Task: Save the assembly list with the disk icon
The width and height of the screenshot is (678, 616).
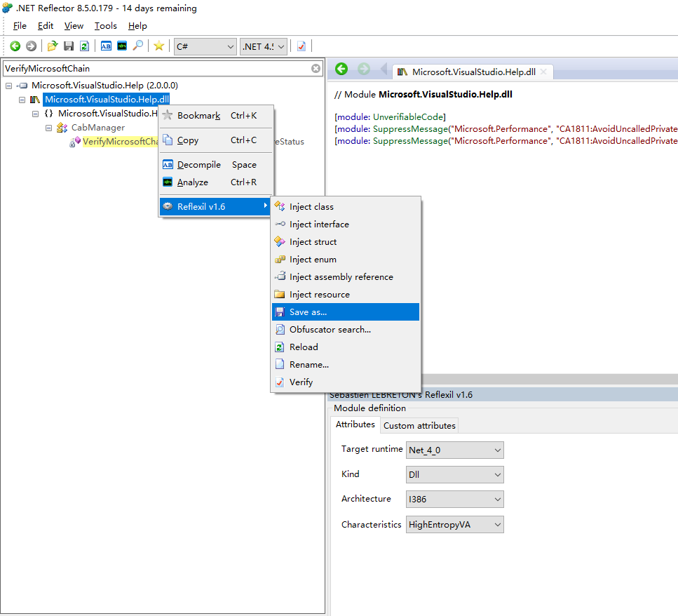Action: click(68, 46)
